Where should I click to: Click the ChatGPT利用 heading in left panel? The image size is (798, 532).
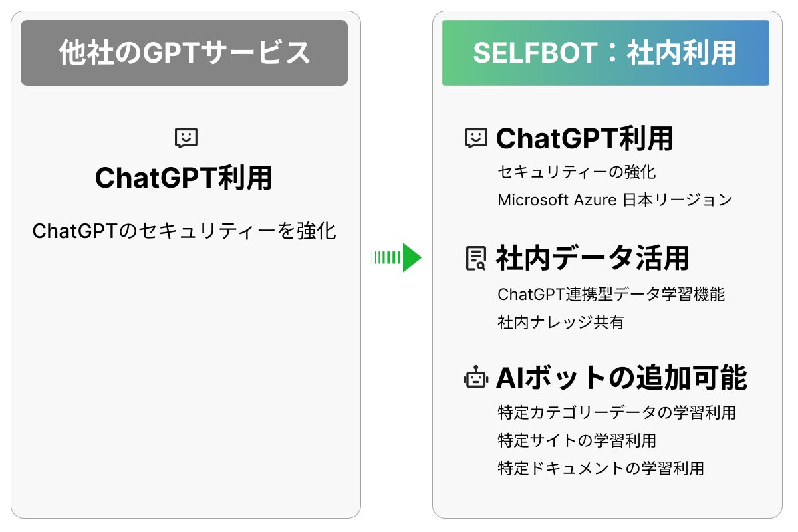(184, 178)
